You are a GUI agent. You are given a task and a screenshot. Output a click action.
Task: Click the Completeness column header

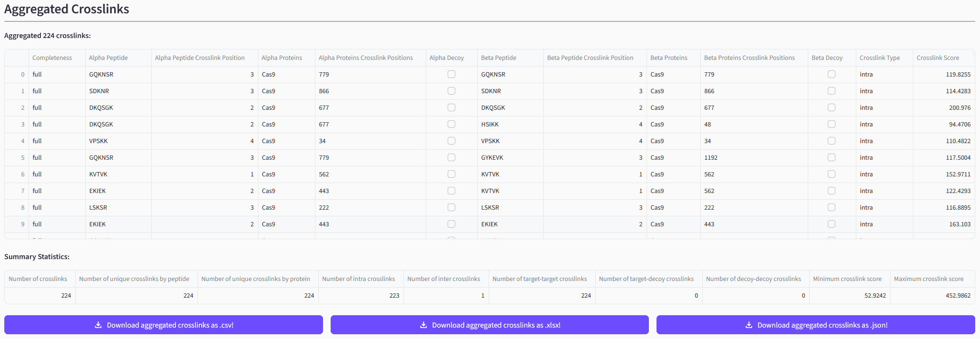[52, 58]
